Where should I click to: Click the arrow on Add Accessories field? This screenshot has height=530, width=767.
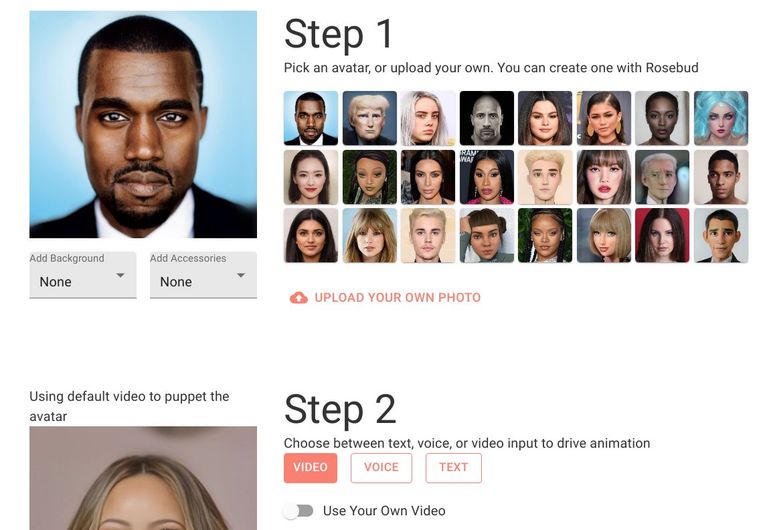point(241,276)
